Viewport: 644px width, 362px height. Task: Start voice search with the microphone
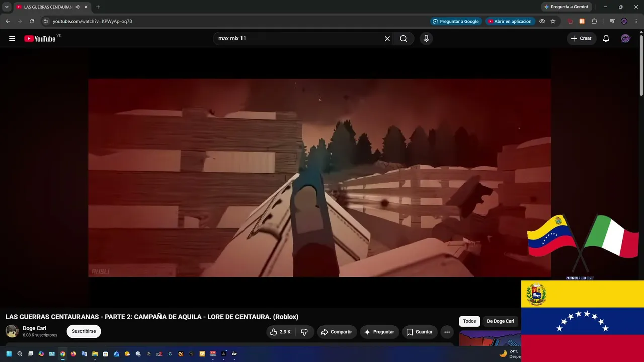[x=426, y=39]
